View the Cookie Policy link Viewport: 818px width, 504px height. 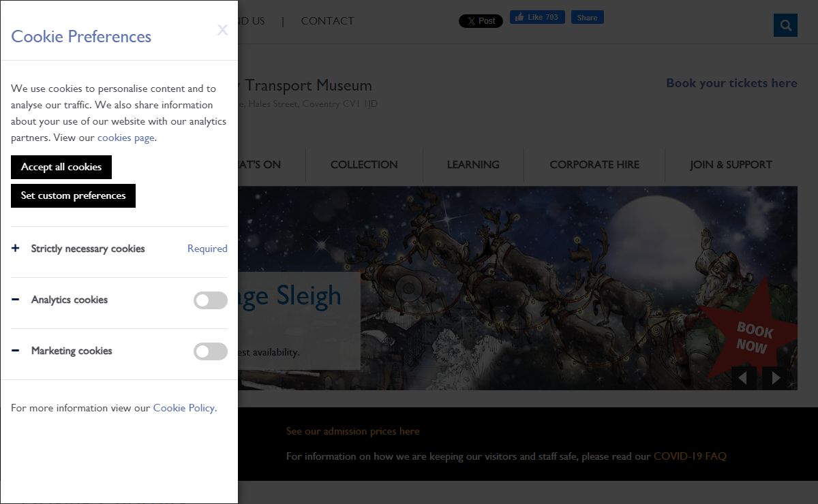click(185, 408)
